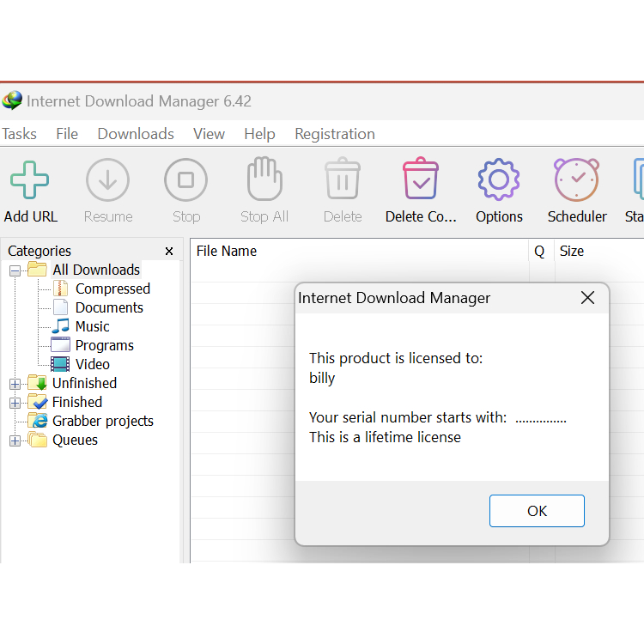This screenshot has width=644, height=644.
Task: Close the Internet Download Manager dialog
Action: pyautogui.click(x=587, y=298)
